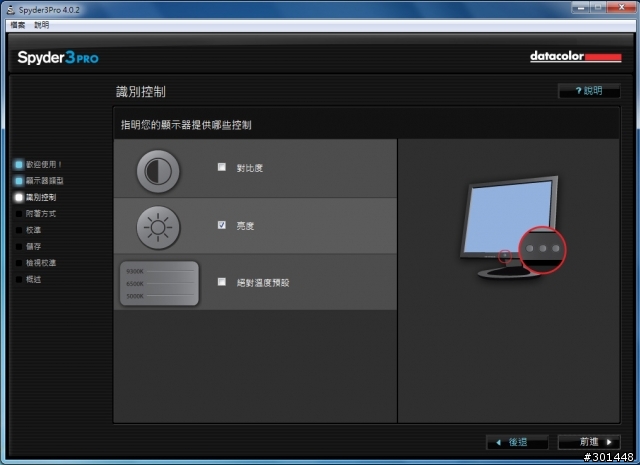Click the contrast half-circle icon
Viewport: 640px width, 465px height.
coord(158,171)
